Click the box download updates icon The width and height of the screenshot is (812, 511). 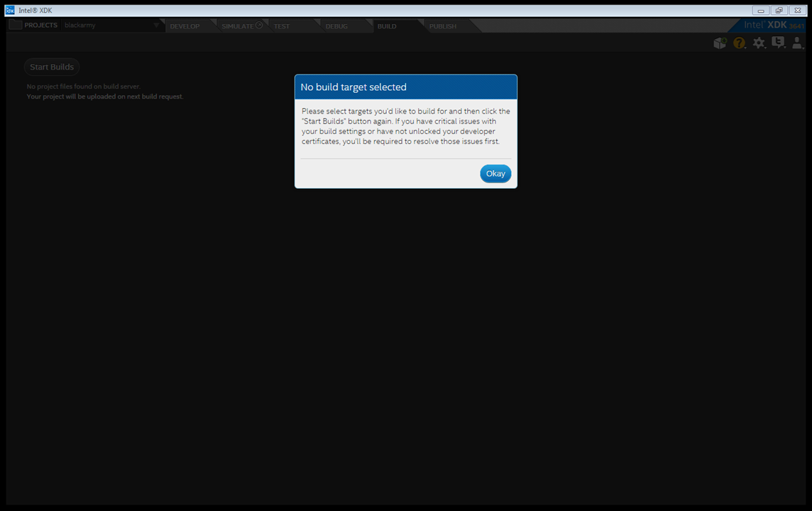[720, 43]
